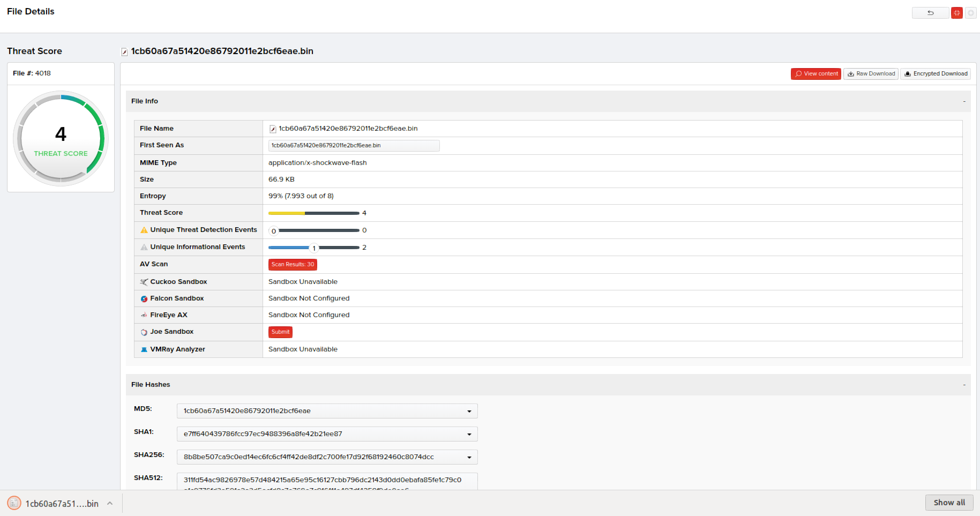Screen dimensions: 980x516
Task: Collapse the File Info section
Action: click(x=964, y=101)
